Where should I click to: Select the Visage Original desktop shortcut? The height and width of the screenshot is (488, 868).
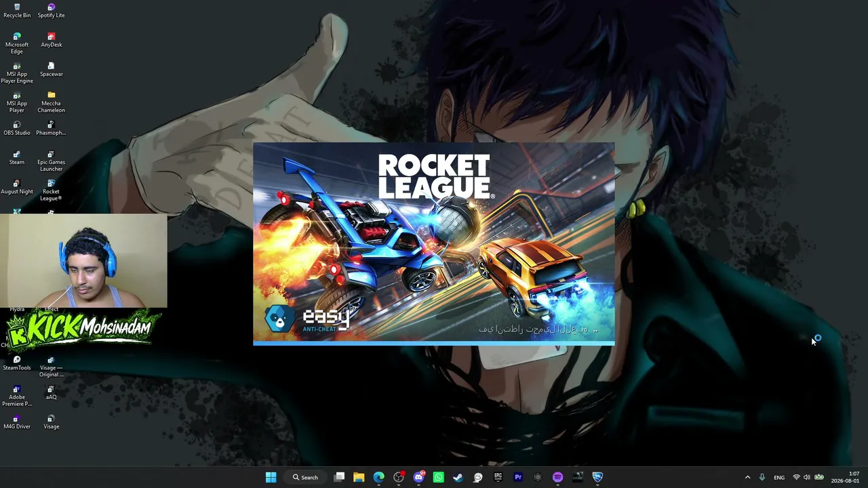(x=51, y=367)
